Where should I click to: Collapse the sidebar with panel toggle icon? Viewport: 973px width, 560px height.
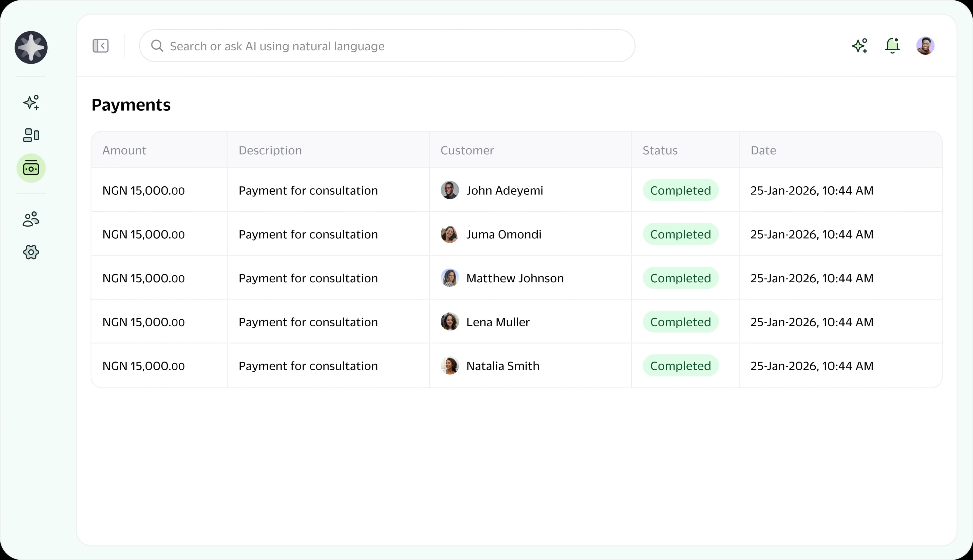pyautogui.click(x=100, y=46)
